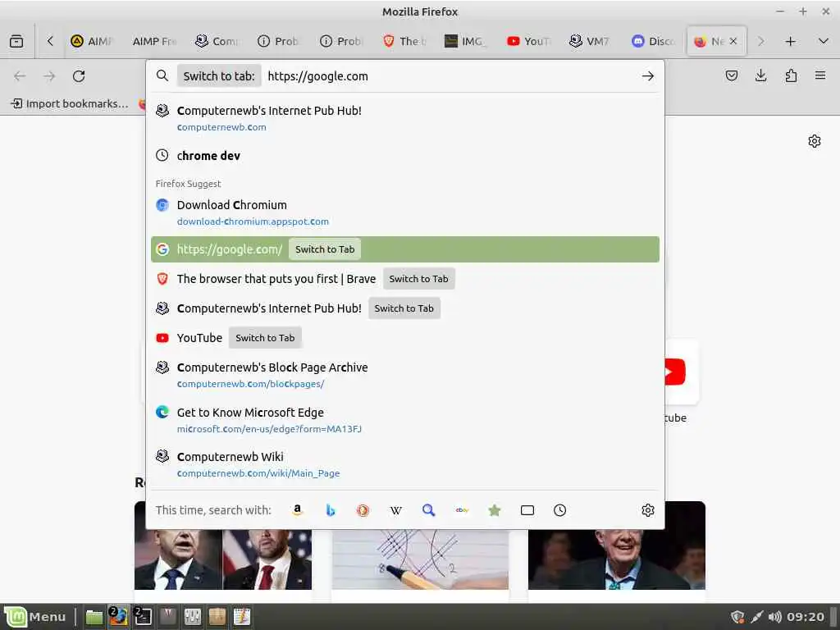Open search settings gear in the suggestion dropdown
This screenshot has width=840, height=630.
[648, 510]
